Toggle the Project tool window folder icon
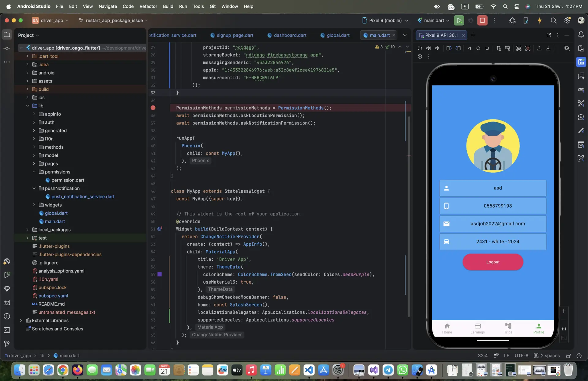The height and width of the screenshot is (381, 588). 7,35
